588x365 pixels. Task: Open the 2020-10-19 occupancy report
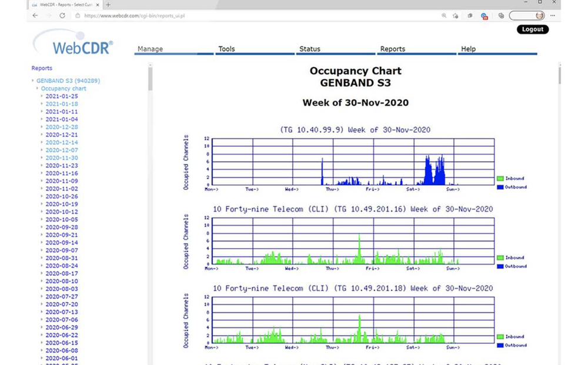[x=62, y=204]
